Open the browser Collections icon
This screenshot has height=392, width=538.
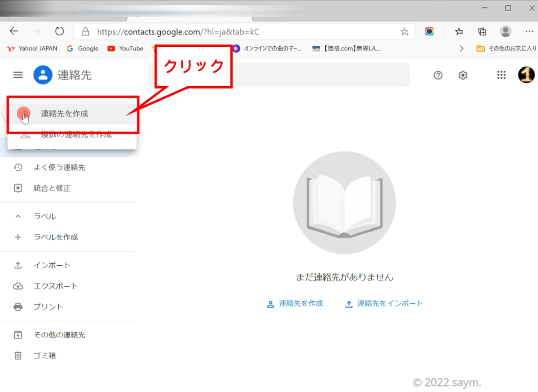482,32
